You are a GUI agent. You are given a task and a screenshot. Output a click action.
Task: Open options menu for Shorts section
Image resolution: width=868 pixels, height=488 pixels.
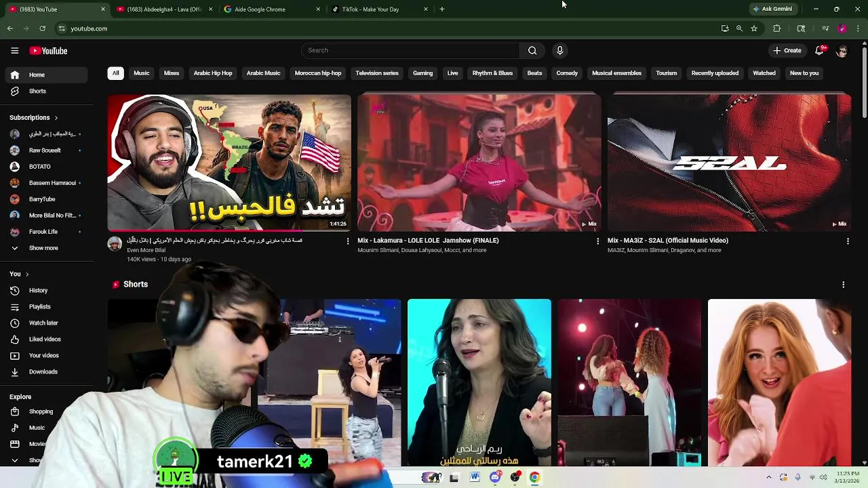click(843, 285)
